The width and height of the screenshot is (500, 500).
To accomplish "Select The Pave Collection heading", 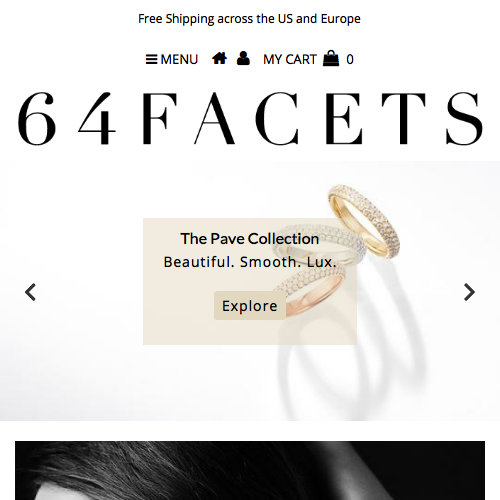I will tap(250, 239).
